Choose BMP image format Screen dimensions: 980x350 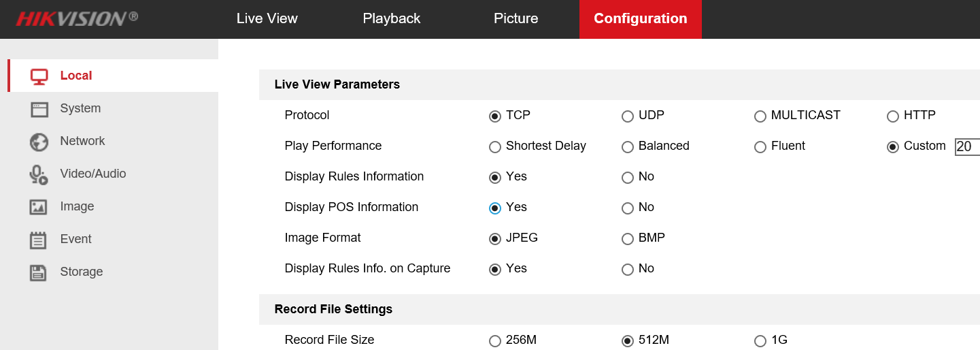(628, 239)
